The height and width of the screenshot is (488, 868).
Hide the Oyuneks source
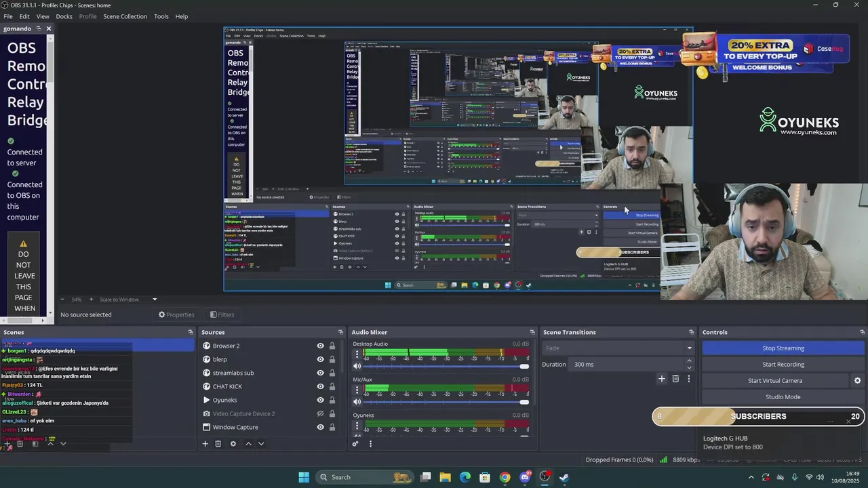320,400
